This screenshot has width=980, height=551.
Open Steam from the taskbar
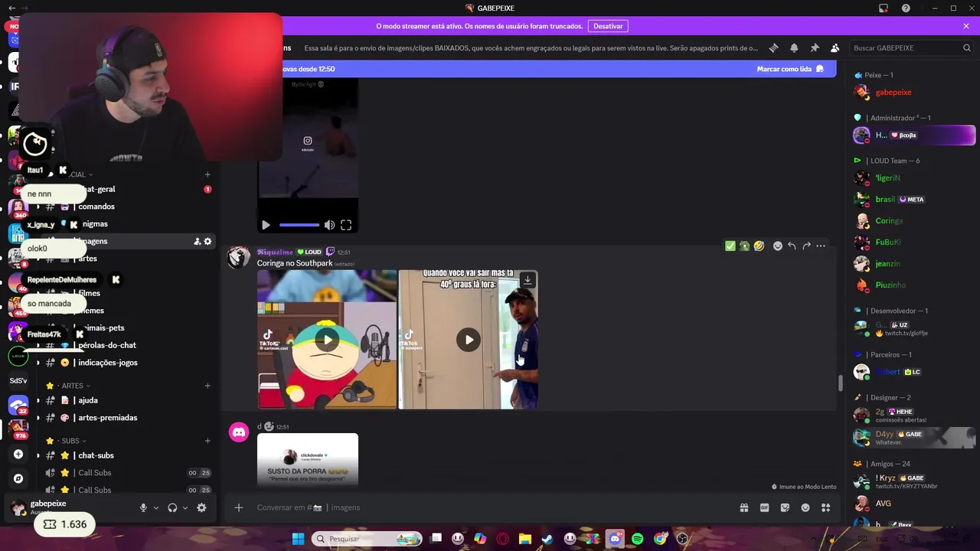coord(547,539)
